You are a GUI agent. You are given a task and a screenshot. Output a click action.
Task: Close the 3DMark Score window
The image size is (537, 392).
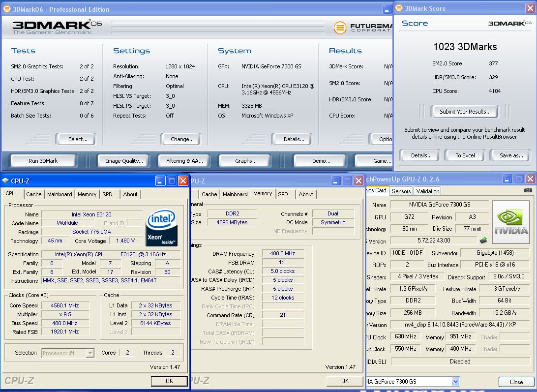530,8
